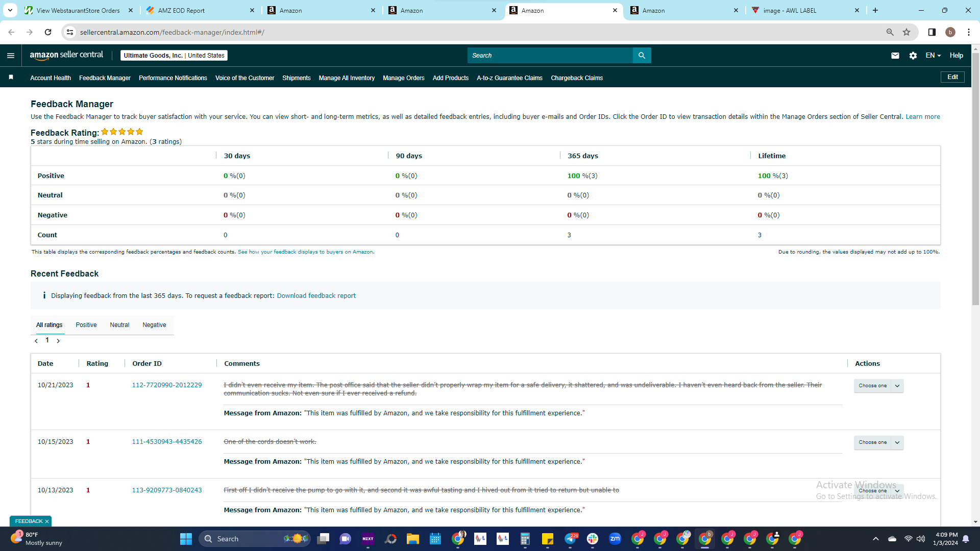Open the clock and date in system tray
Screen dimensions: 980x551
click(x=946, y=539)
